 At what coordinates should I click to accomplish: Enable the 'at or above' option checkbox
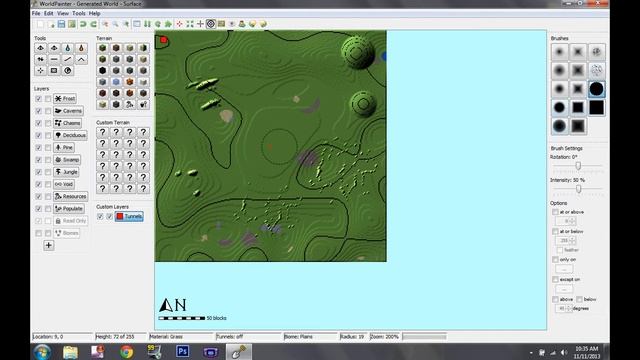pyautogui.click(x=555, y=212)
